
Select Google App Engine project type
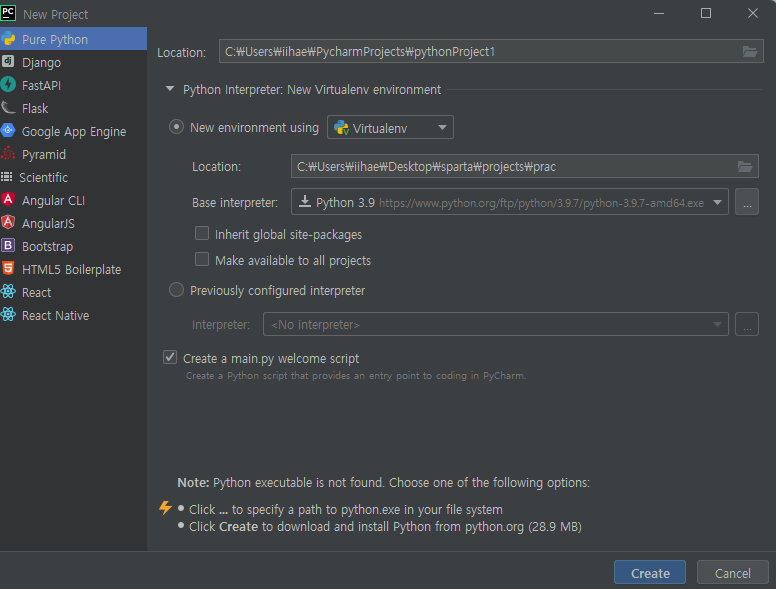[x=73, y=131]
